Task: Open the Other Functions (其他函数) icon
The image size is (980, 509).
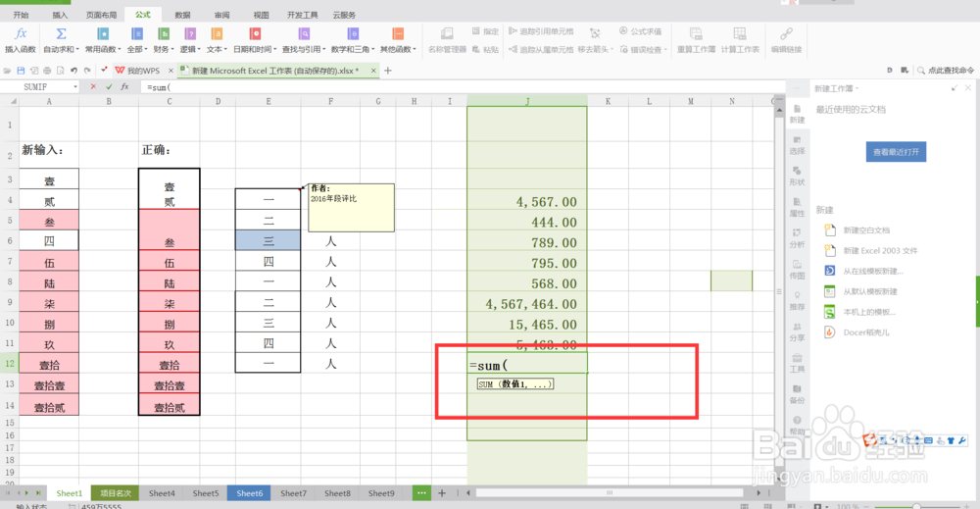Action: (398, 33)
